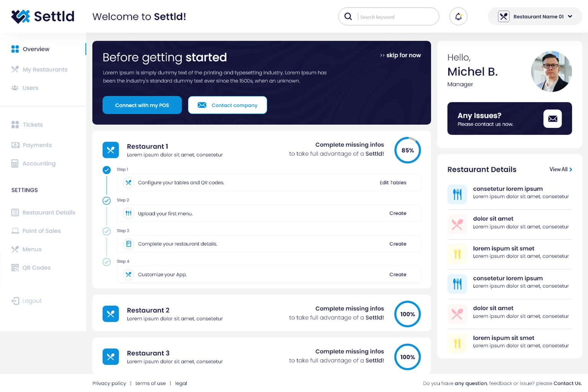The image size is (588, 392).
Task: Click skip for now link
Action: [x=400, y=55]
